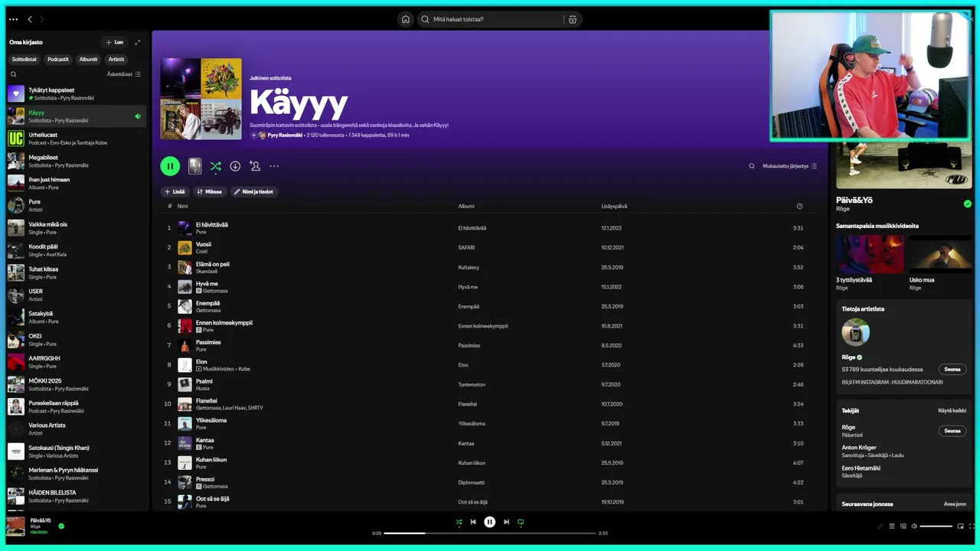
Task: Sort tracks by duration clock icon
Action: (x=799, y=206)
